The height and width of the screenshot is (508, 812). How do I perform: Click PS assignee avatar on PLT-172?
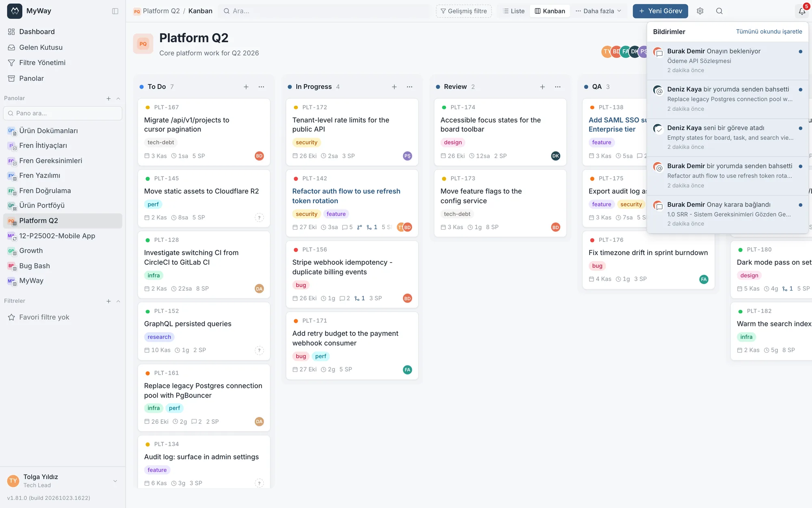tap(407, 156)
